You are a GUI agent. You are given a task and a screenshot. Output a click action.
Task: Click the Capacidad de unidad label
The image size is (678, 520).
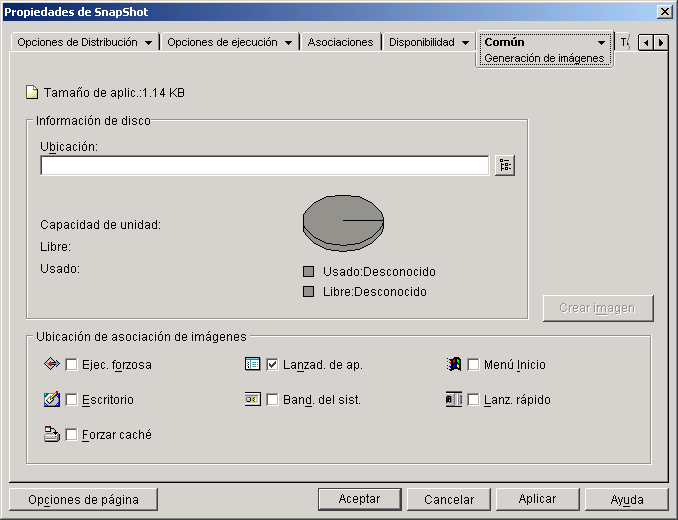coord(100,225)
